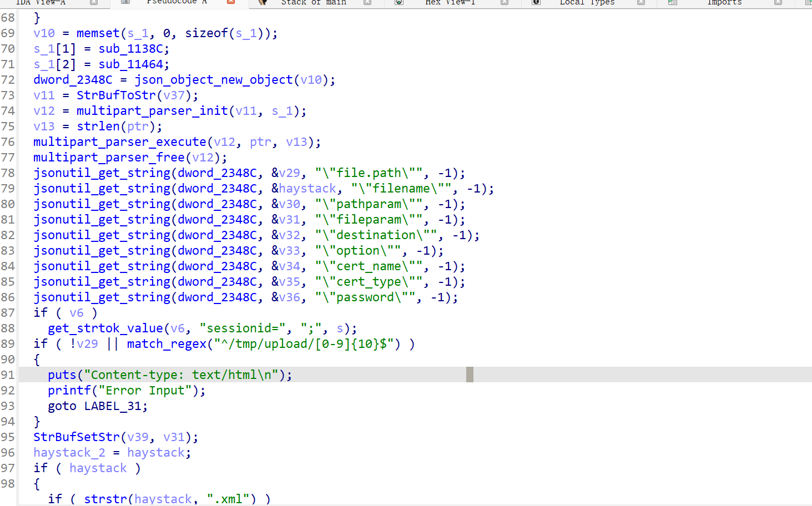Click variable v36 on line 86
The image size is (812, 506).
click(x=290, y=297)
